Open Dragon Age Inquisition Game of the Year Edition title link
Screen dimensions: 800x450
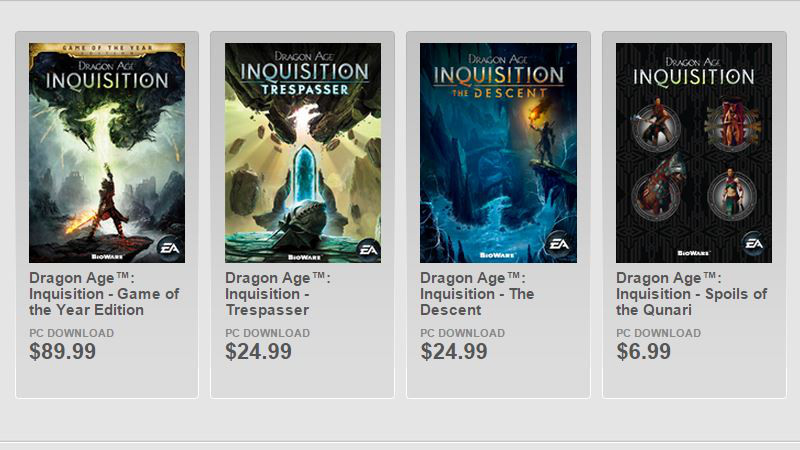tap(104, 294)
